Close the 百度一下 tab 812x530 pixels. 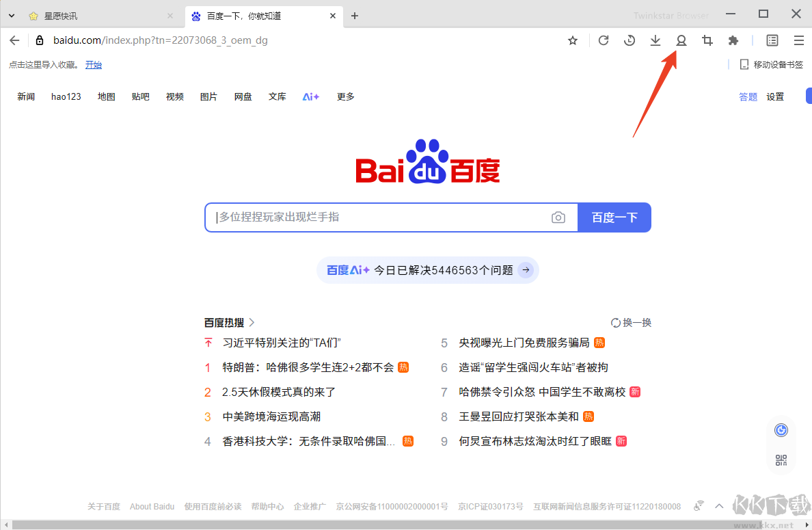click(x=332, y=16)
